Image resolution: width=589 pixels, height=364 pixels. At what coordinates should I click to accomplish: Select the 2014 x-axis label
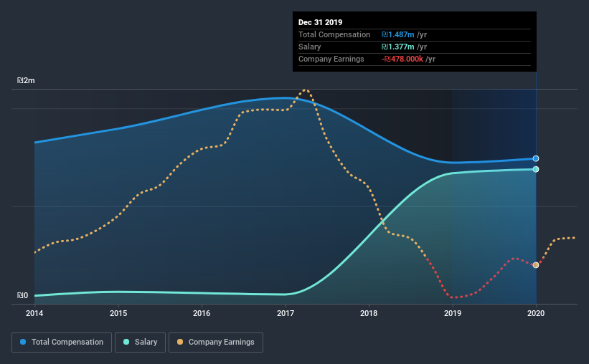tap(34, 313)
